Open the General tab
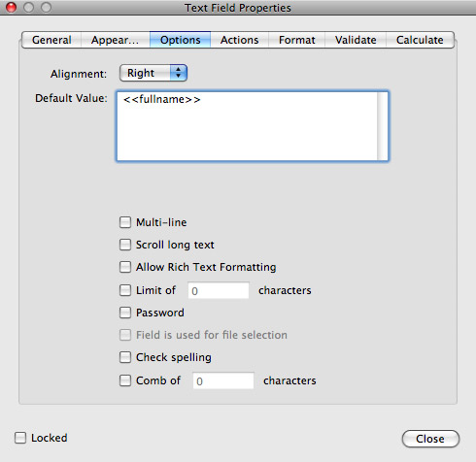476x462 pixels. click(x=51, y=40)
